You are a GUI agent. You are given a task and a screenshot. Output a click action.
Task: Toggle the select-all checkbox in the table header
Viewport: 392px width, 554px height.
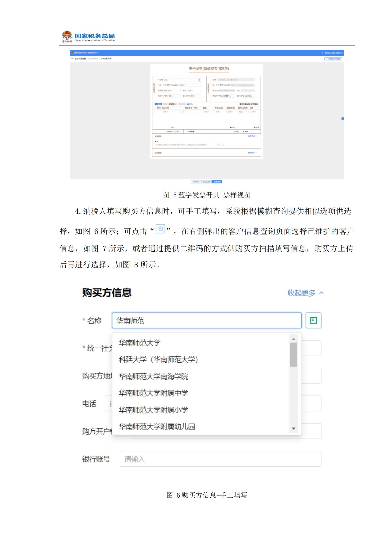pyautogui.click(x=154, y=107)
